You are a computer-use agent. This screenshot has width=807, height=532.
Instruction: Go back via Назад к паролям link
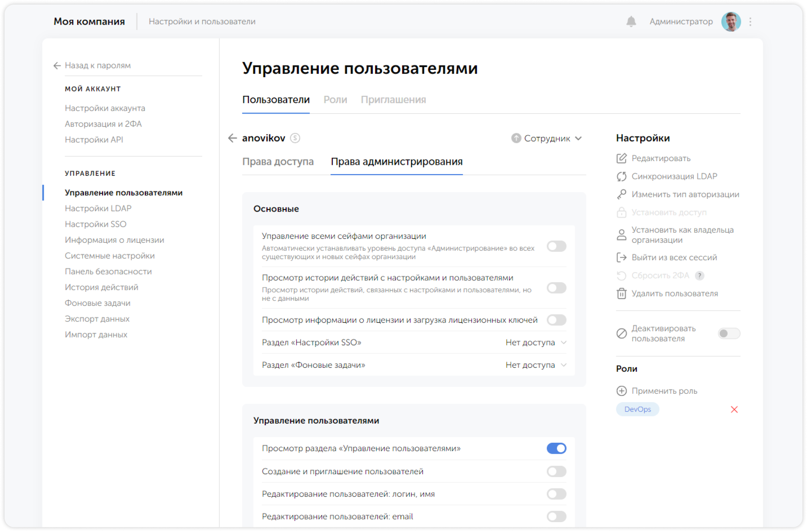pyautogui.click(x=97, y=65)
